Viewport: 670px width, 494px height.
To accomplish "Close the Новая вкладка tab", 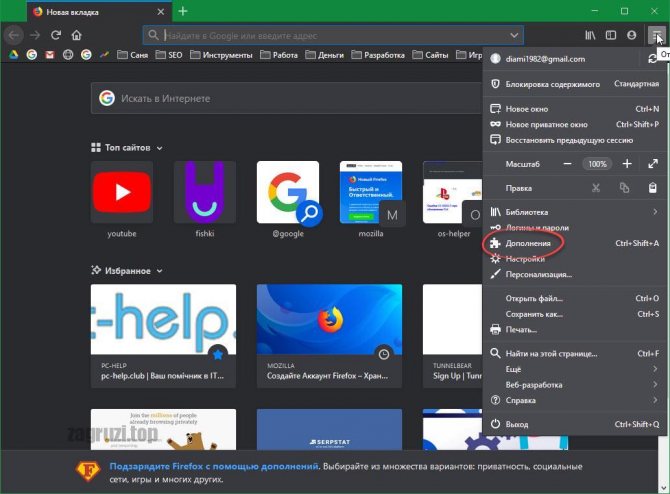I will (161, 12).
